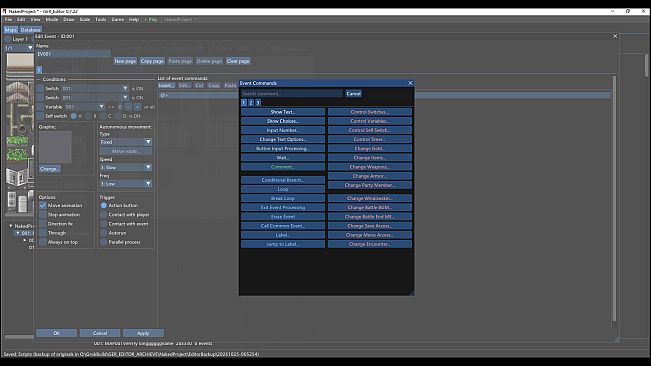Enable Always on top checkbox
Image resolution: width=651 pixels, height=366 pixels.
pyautogui.click(x=43, y=242)
